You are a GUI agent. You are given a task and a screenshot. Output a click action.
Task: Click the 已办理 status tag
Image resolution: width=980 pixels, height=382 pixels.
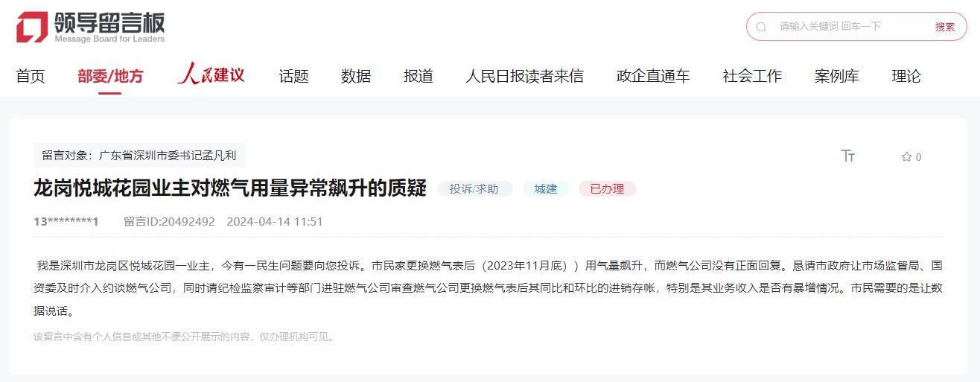pos(607,189)
